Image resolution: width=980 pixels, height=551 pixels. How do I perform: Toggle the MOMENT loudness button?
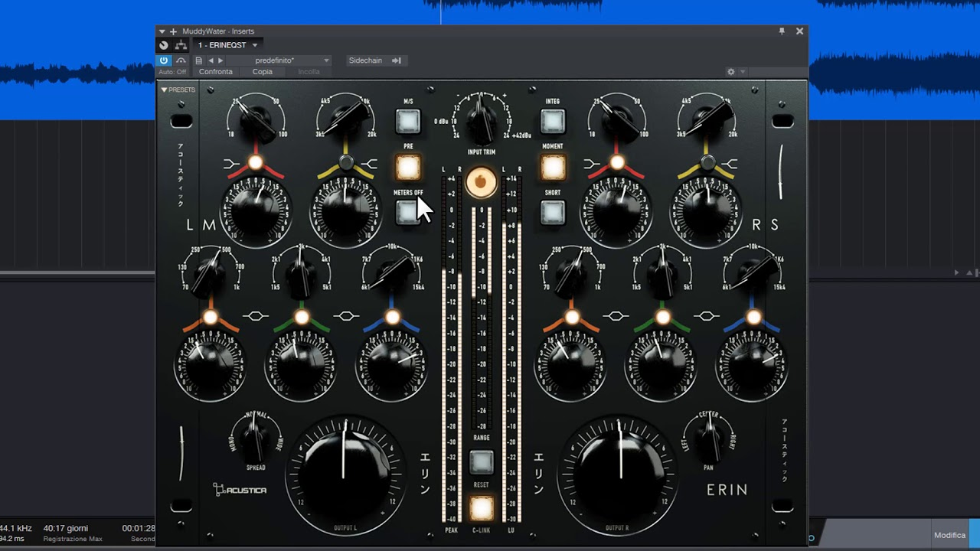click(553, 167)
